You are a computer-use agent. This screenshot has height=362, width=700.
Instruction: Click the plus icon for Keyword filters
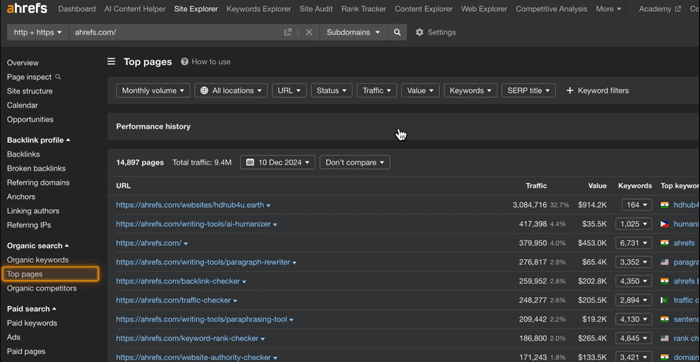[x=570, y=91]
